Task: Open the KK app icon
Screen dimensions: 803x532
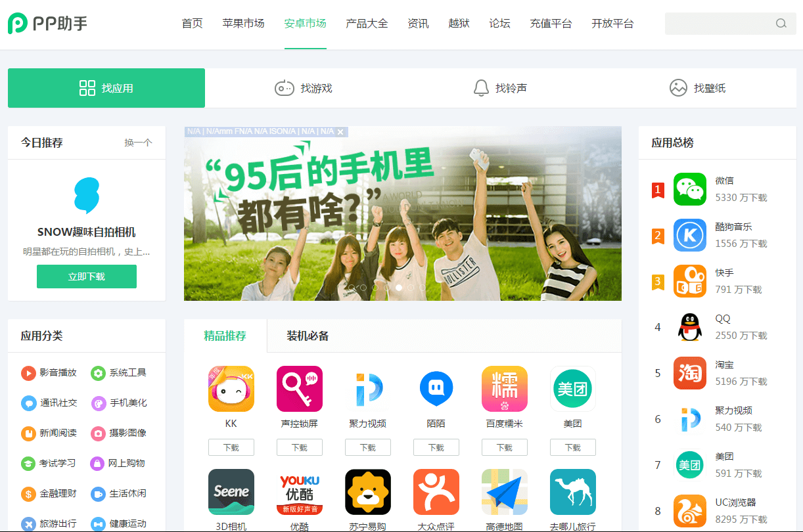Action: point(231,389)
